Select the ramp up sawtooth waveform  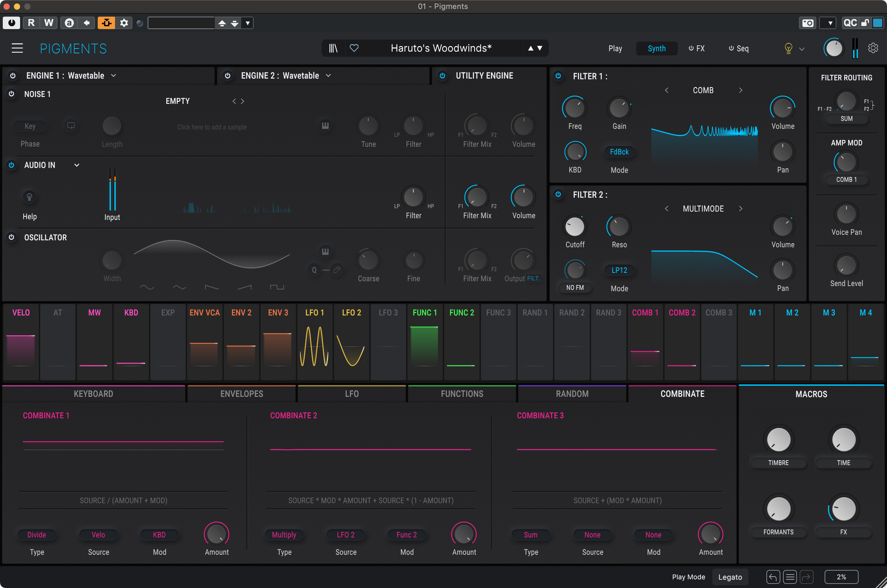245,287
